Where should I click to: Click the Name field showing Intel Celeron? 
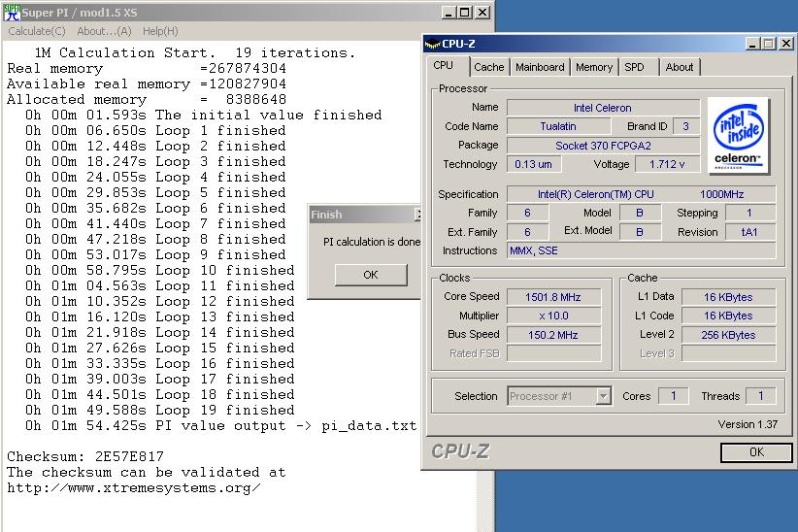(x=603, y=108)
